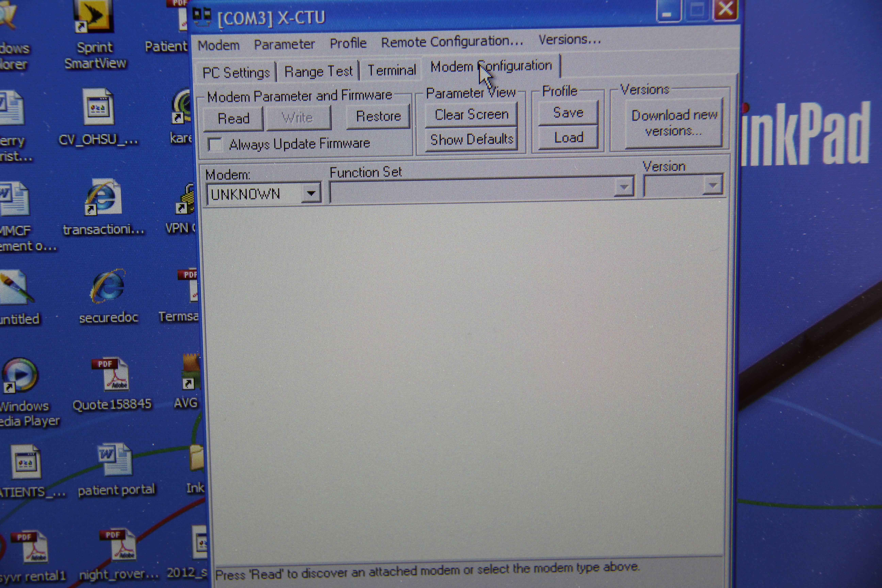882x588 pixels.
Task: Click Show Defaults button
Action: point(471,140)
